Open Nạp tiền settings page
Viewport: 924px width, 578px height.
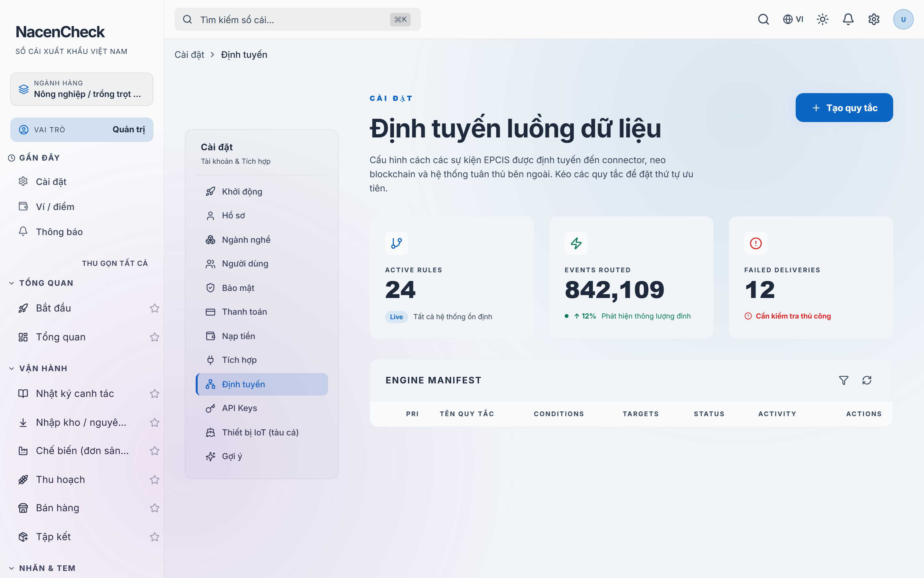[261, 336]
